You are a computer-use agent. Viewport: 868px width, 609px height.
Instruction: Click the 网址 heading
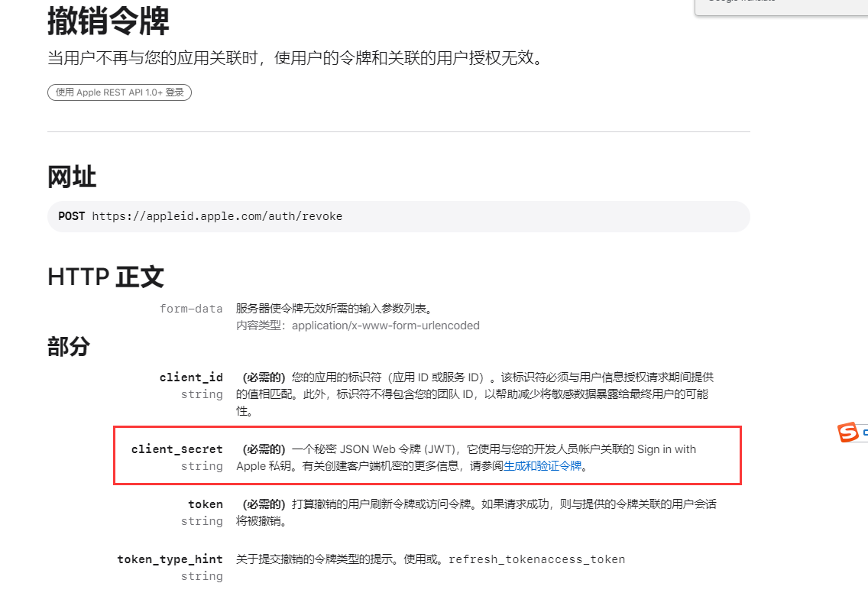pyautogui.click(x=72, y=177)
